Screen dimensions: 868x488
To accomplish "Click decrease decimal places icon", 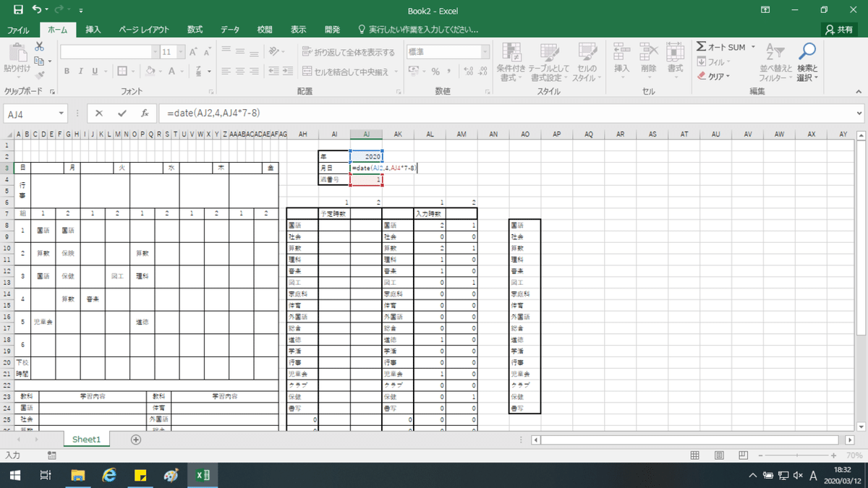I will click(x=483, y=72).
